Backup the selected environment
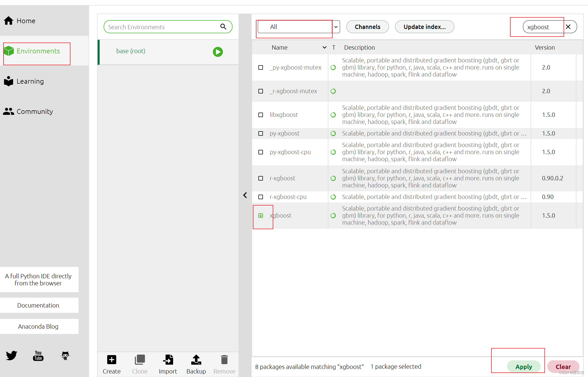Image resolution: width=588 pixels, height=377 pixels. [x=196, y=364]
